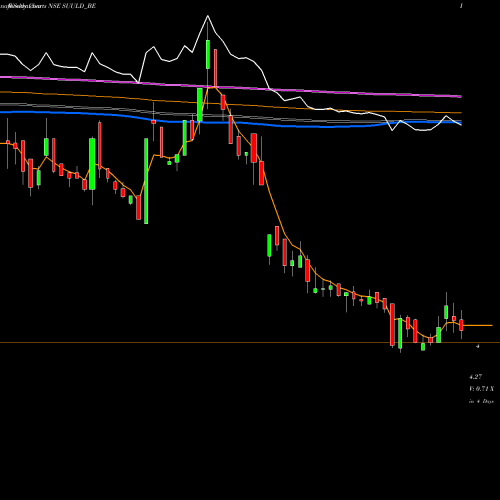The width and height of the screenshot is (500, 500).
Task: Click the 'in 4 Days' label
Action: [x=481, y=401]
